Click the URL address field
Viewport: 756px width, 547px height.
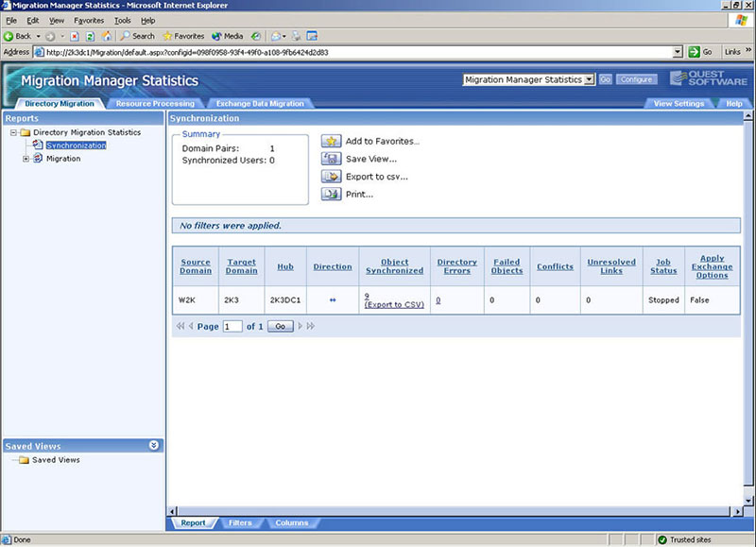tap(359, 52)
